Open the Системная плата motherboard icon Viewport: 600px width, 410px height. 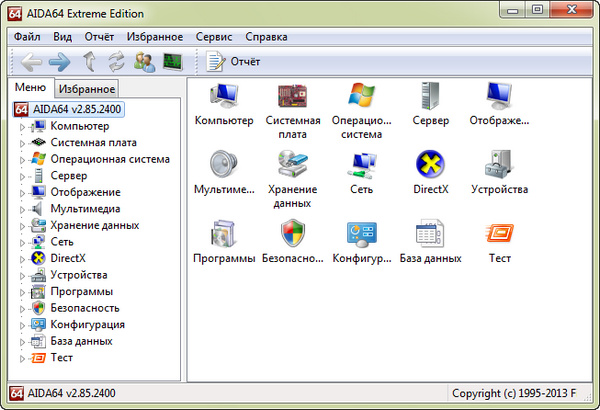[292, 98]
